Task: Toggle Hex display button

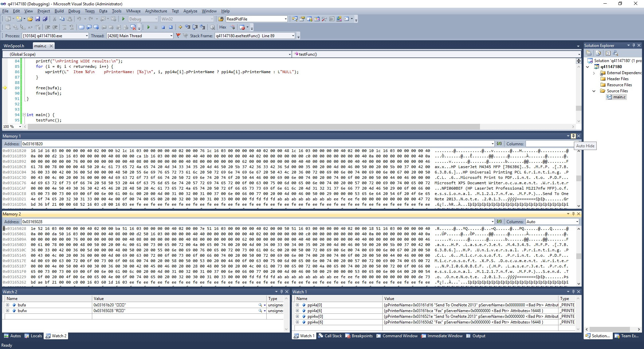Action: [223, 27]
